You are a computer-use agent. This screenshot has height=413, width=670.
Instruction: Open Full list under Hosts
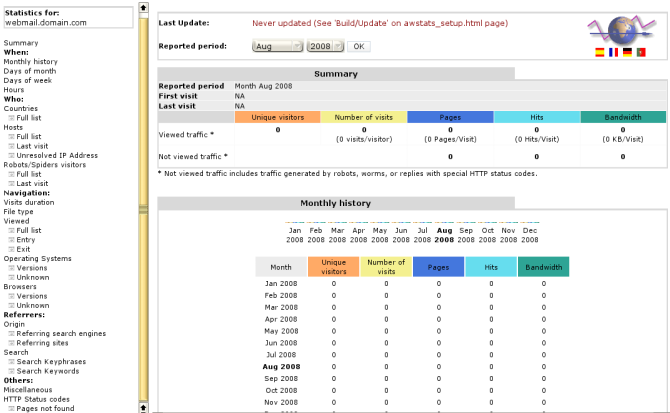pos(29,137)
